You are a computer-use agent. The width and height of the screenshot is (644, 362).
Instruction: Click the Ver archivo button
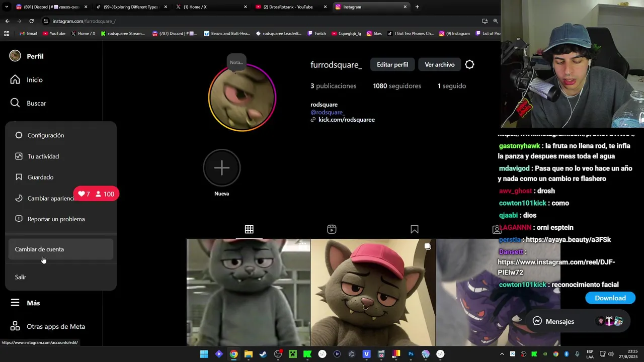click(439, 64)
